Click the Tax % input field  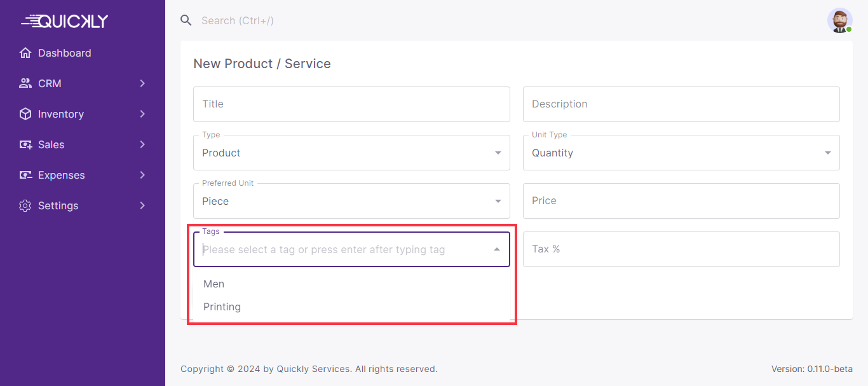point(681,249)
